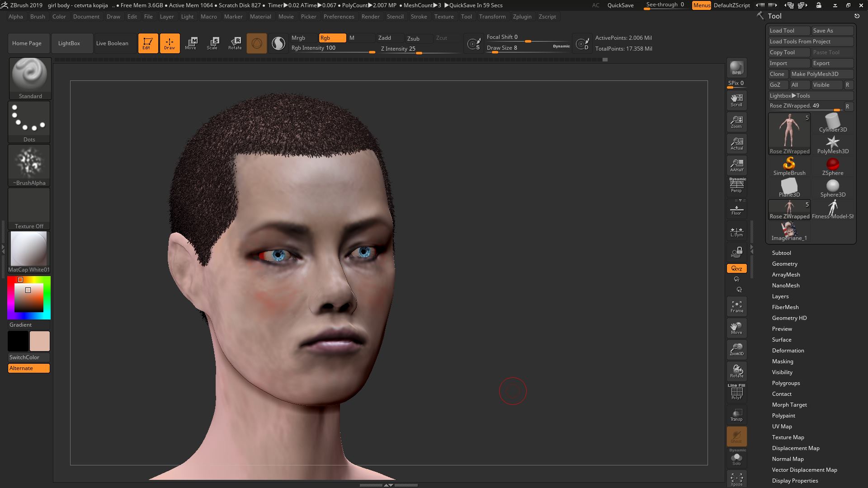Screen dimensions: 868x488
Task: Expand the Polypaint section
Action: click(783, 416)
